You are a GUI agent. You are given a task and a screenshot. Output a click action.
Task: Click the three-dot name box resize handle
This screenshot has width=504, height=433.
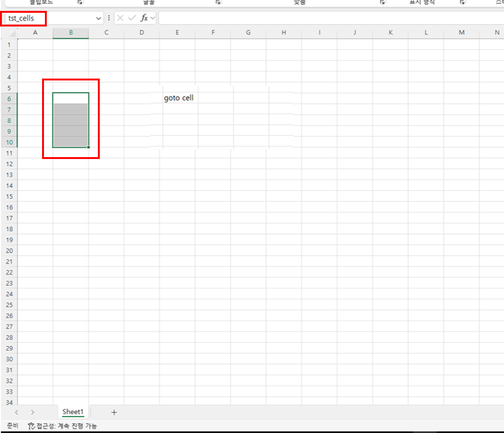point(109,18)
